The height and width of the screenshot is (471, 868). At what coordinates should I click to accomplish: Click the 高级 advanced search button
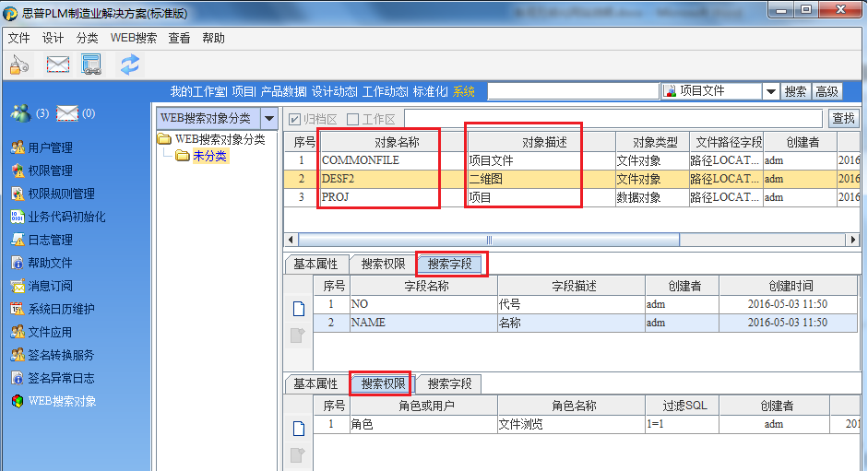click(x=826, y=91)
